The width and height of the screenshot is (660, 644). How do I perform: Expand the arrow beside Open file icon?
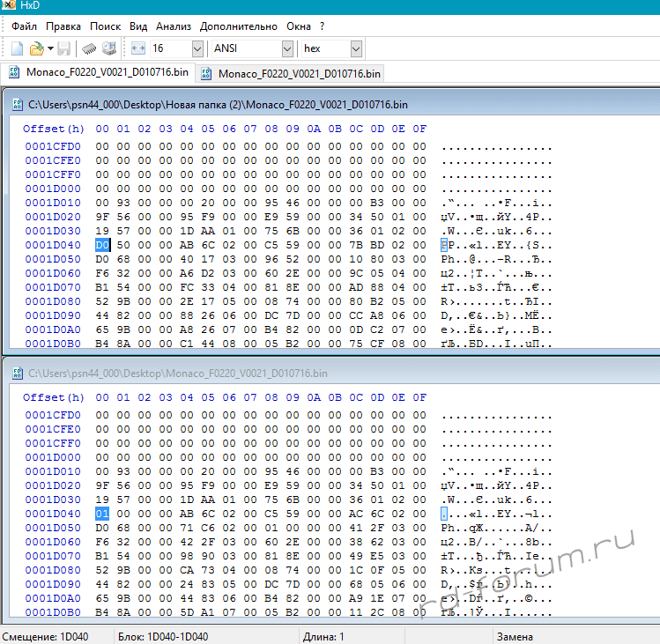50,48
